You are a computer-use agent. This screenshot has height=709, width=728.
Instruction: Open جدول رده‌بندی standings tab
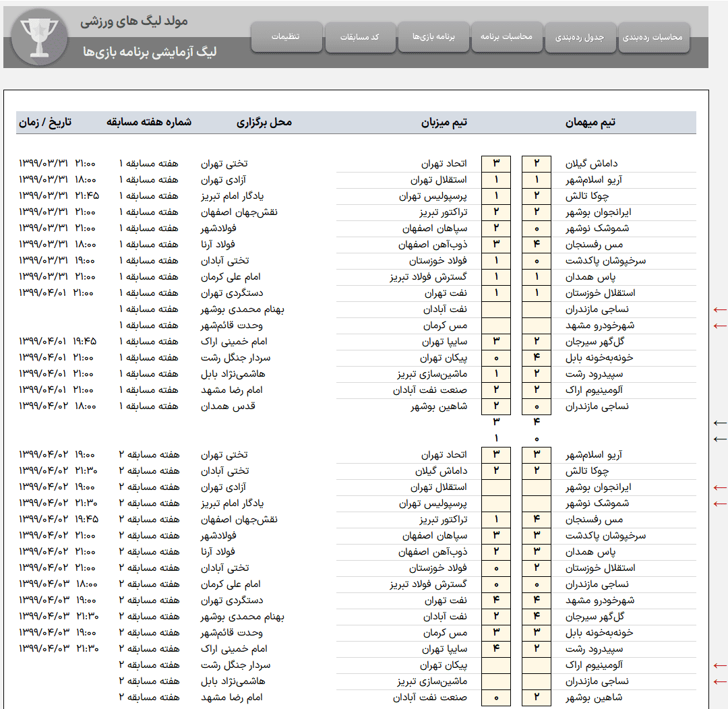tap(580, 36)
